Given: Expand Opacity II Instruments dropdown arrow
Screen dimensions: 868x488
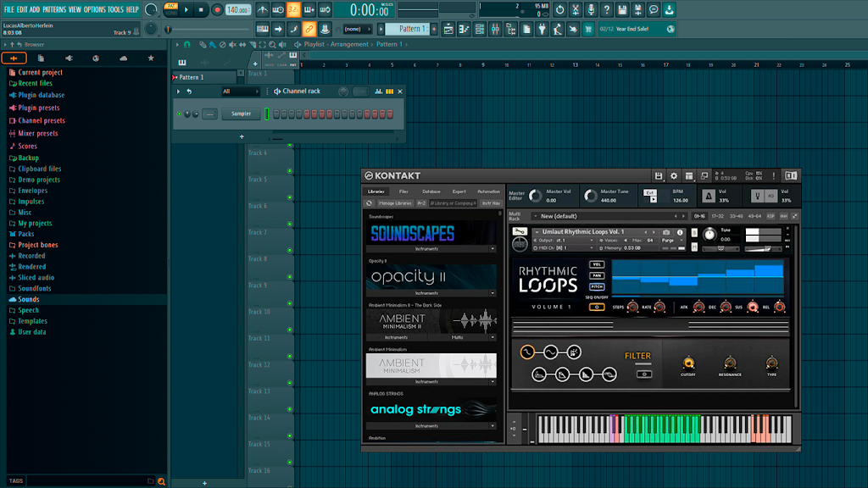Looking at the screenshot, I should coord(492,293).
